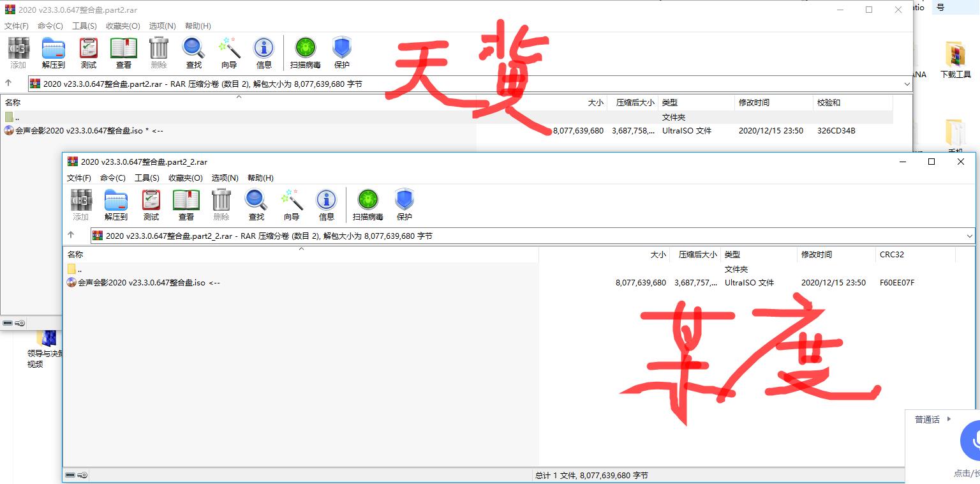Open 命令(C) menu in part2_2.rar window
Image resolution: width=980 pixels, height=484 pixels.
tap(113, 178)
